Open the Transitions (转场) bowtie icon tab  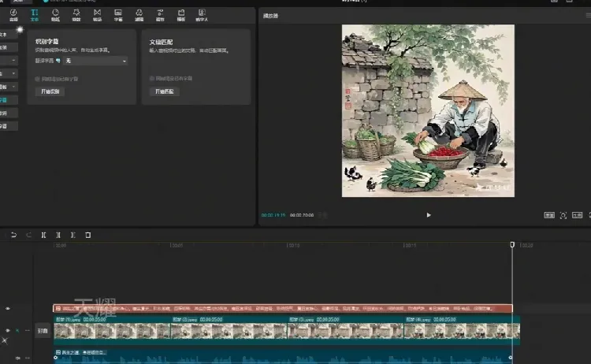[97, 15]
